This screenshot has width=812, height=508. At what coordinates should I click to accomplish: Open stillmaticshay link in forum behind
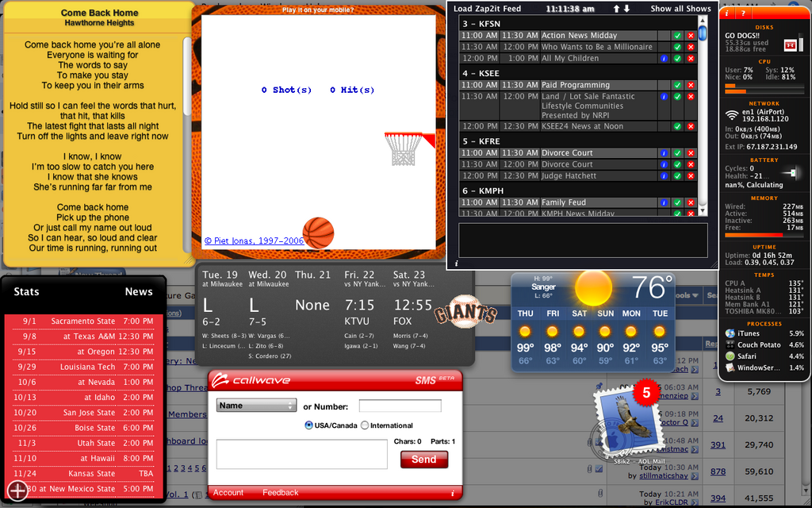pyautogui.click(x=665, y=476)
